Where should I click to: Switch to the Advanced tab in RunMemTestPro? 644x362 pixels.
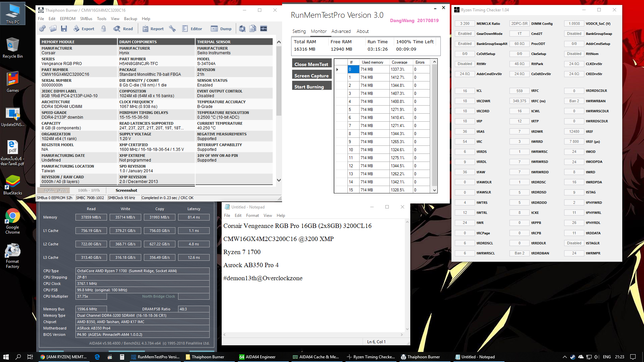point(341,31)
